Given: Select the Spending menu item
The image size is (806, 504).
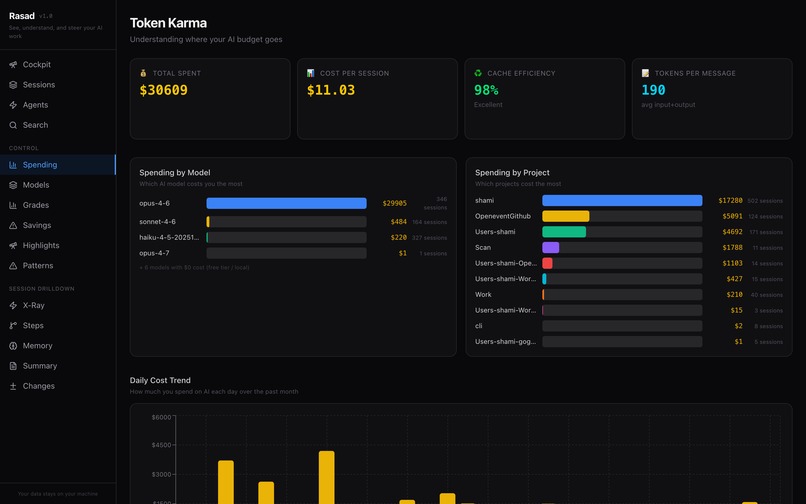Looking at the screenshot, I should [58, 165].
